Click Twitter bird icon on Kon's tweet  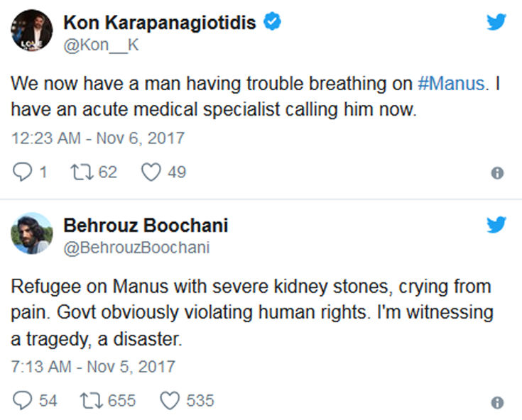(x=496, y=22)
